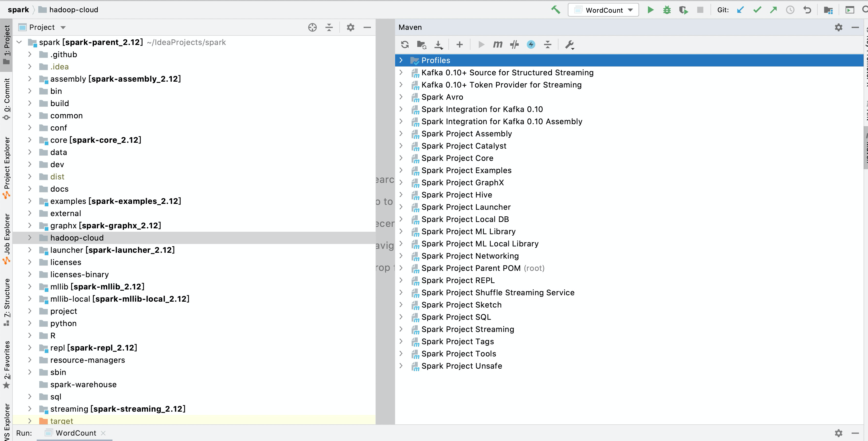Generate sources and update folders icon
This screenshot has width=868, height=441.
pyautogui.click(x=422, y=44)
